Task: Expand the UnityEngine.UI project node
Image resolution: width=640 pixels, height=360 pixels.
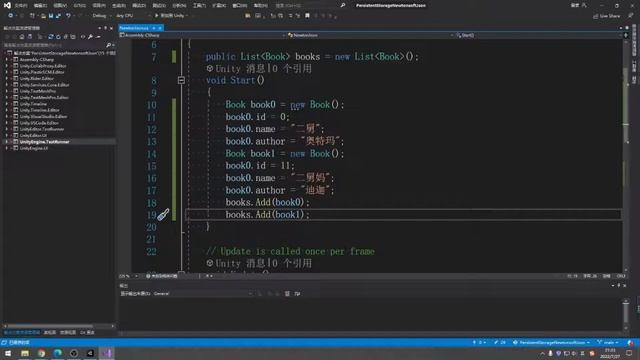Action: (x=7, y=148)
